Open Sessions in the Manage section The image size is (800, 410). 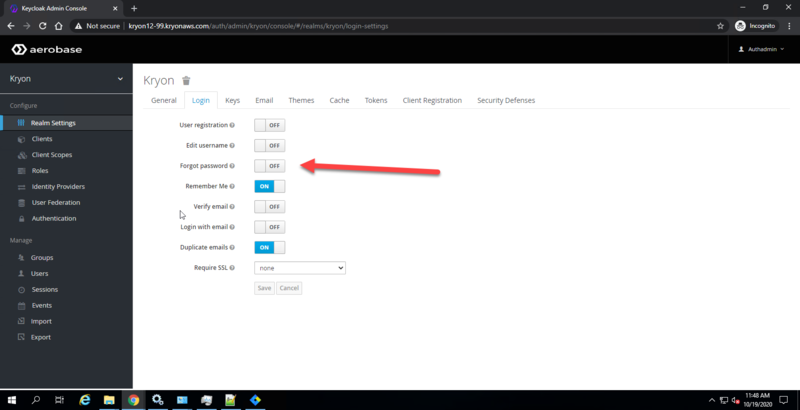point(44,289)
